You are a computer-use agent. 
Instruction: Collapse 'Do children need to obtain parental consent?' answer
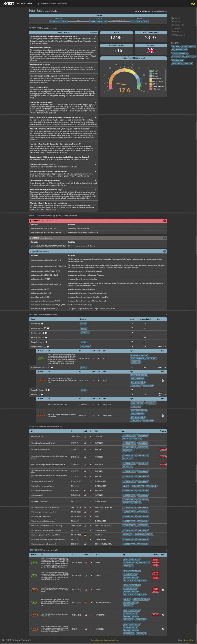pos(96,181)
